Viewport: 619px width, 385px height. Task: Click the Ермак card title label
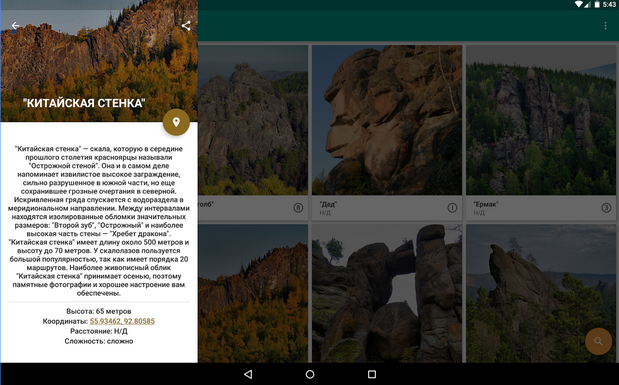coord(486,204)
